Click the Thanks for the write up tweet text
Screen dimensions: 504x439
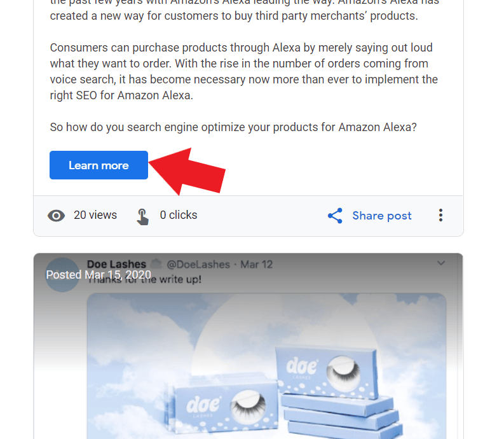[x=144, y=279]
